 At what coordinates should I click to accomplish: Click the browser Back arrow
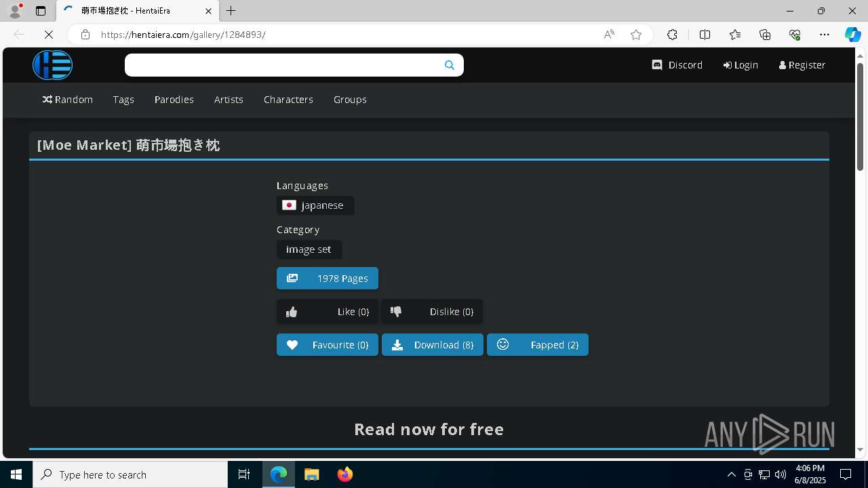click(x=19, y=35)
